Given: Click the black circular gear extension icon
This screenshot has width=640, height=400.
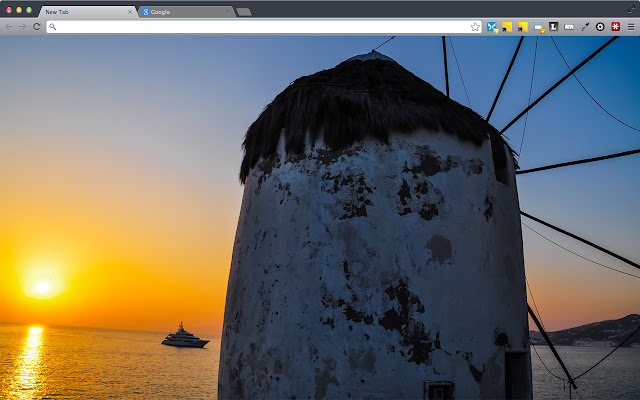Looking at the screenshot, I should point(600,27).
